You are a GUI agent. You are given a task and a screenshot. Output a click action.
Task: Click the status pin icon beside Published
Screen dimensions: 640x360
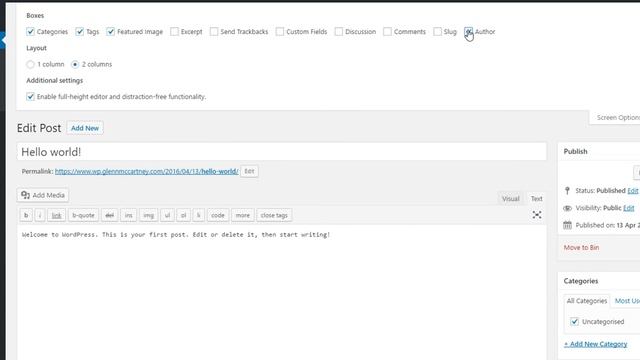(567, 191)
